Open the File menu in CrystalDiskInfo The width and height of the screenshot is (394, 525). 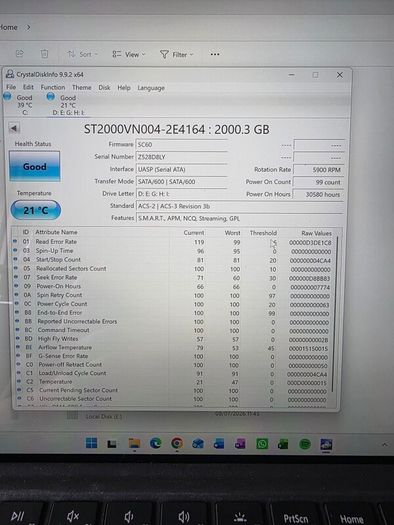11,87
